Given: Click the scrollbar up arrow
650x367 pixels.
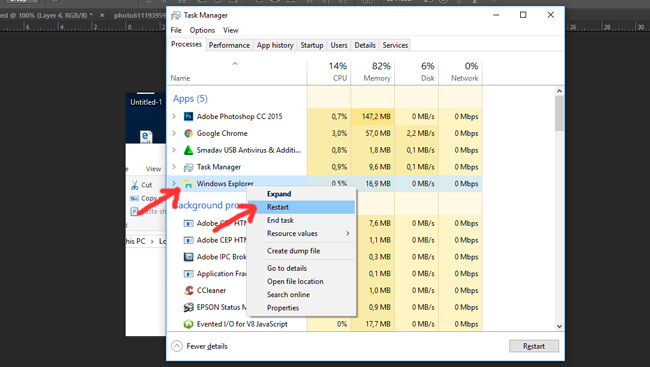Looking at the screenshot, I should tap(559, 91).
